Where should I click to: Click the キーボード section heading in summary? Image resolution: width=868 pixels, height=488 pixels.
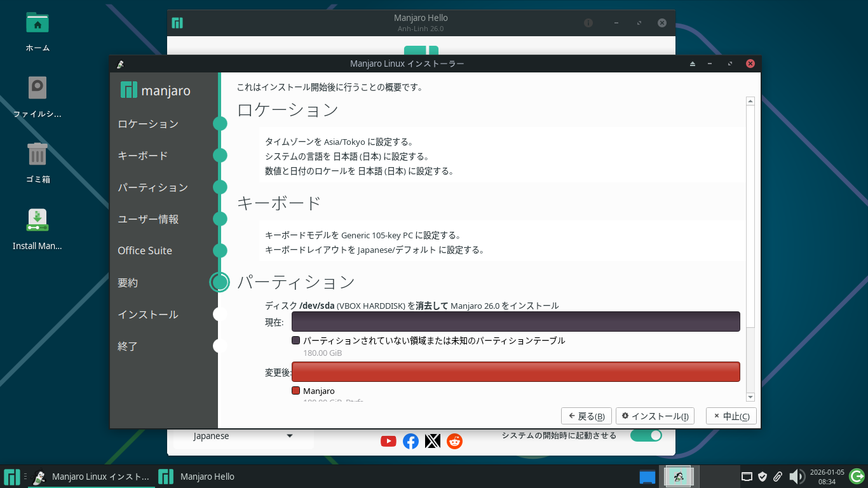(279, 203)
